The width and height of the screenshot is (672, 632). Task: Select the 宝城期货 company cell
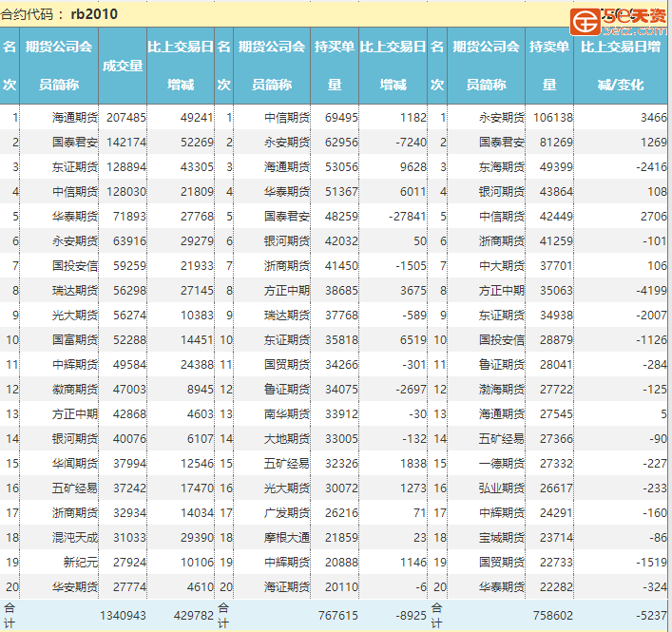click(501, 537)
